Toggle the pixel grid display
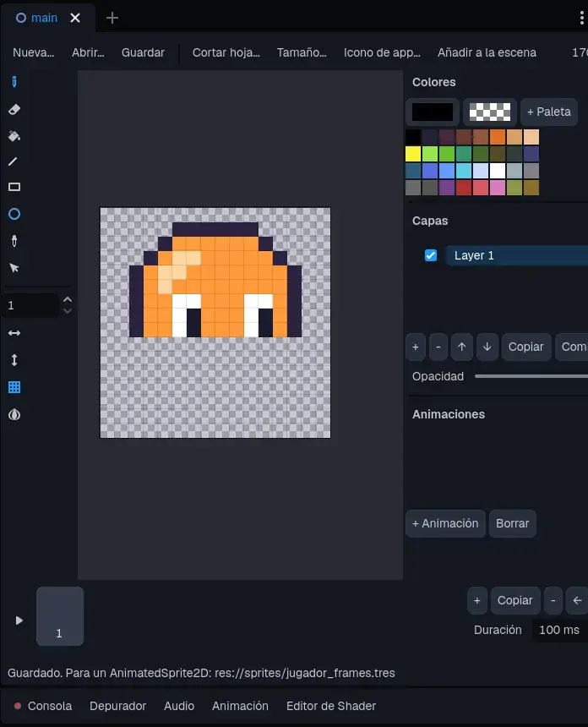The width and height of the screenshot is (588, 727). 14,387
